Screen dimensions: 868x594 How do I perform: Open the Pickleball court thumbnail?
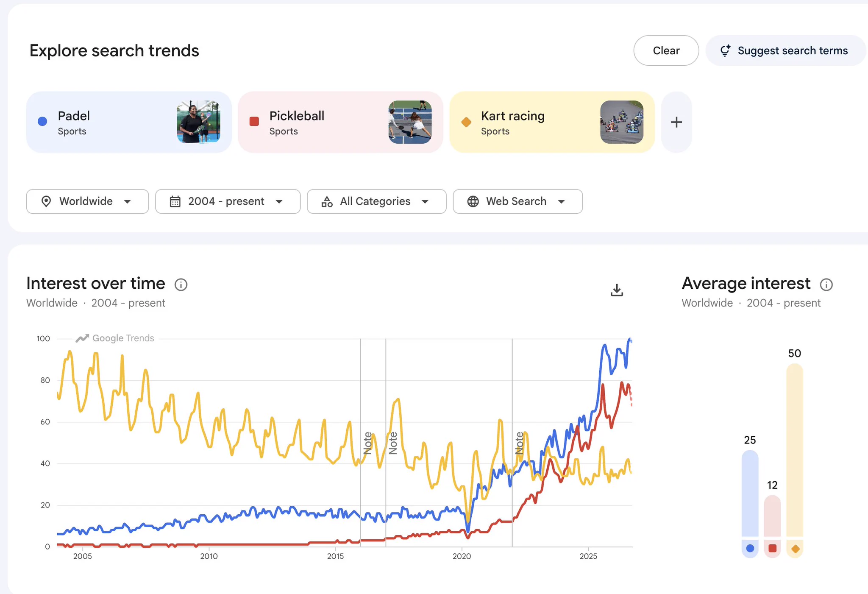tap(410, 122)
